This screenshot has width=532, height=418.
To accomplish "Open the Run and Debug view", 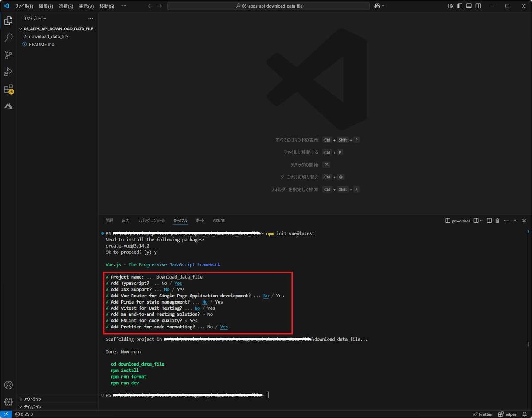I will pos(8,71).
